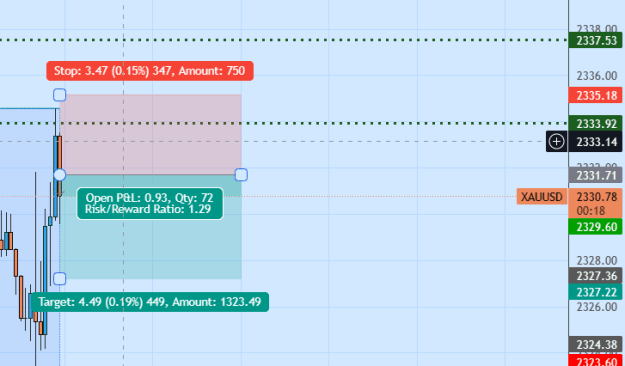This screenshot has height=366, width=625.
Task: Click the 2333.92 dark green price label
Action: pyautogui.click(x=596, y=124)
